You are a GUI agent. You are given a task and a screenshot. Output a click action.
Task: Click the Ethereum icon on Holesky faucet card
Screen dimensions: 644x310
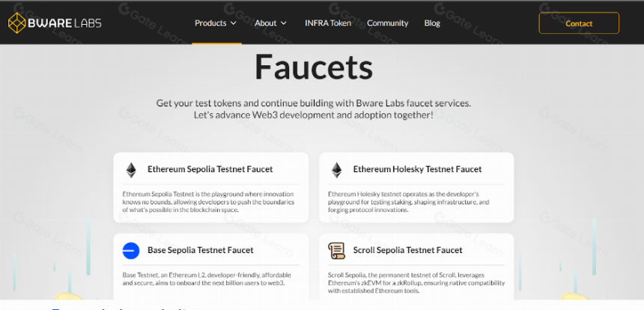pyautogui.click(x=337, y=170)
